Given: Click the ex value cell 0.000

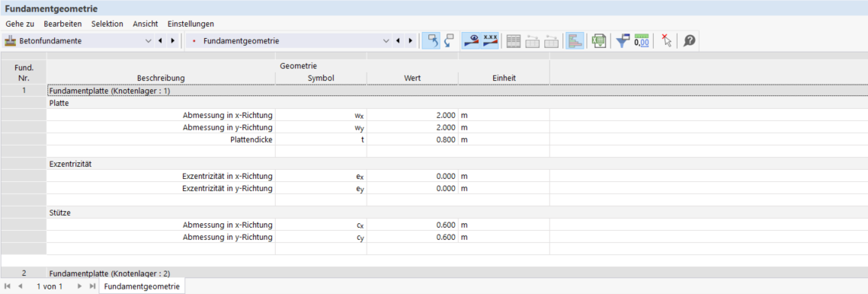Looking at the screenshot, I should click(x=412, y=176).
